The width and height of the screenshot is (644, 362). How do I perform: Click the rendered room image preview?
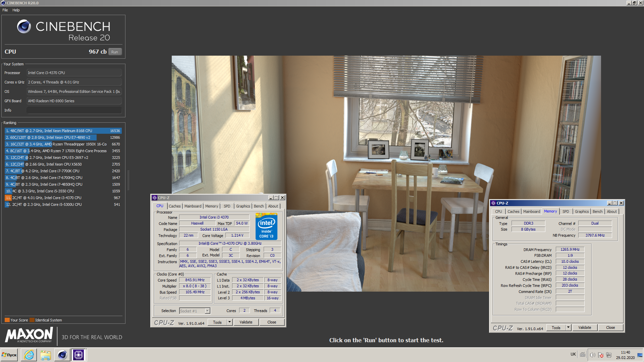point(386,173)
